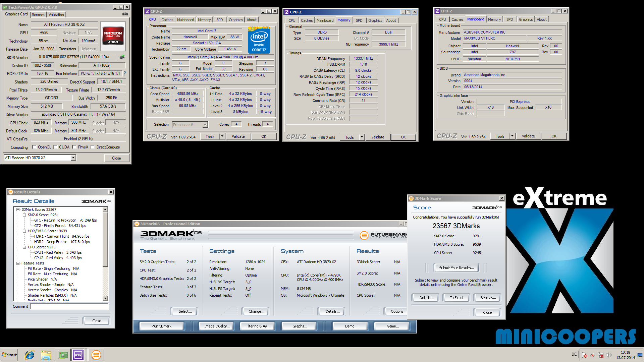The height and width of the screenshot is (362, 644).
Task: Click the Comment field in Result Details
Action: [x=69, y=306]
